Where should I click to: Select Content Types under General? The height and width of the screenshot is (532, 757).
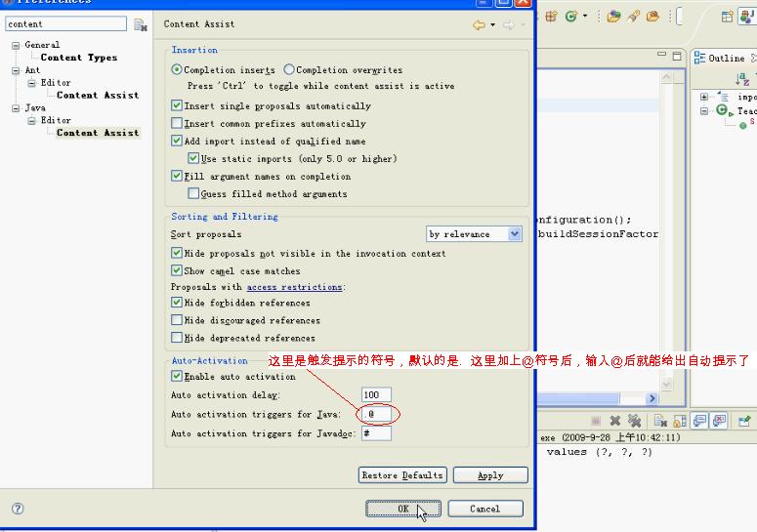[78, 58]
